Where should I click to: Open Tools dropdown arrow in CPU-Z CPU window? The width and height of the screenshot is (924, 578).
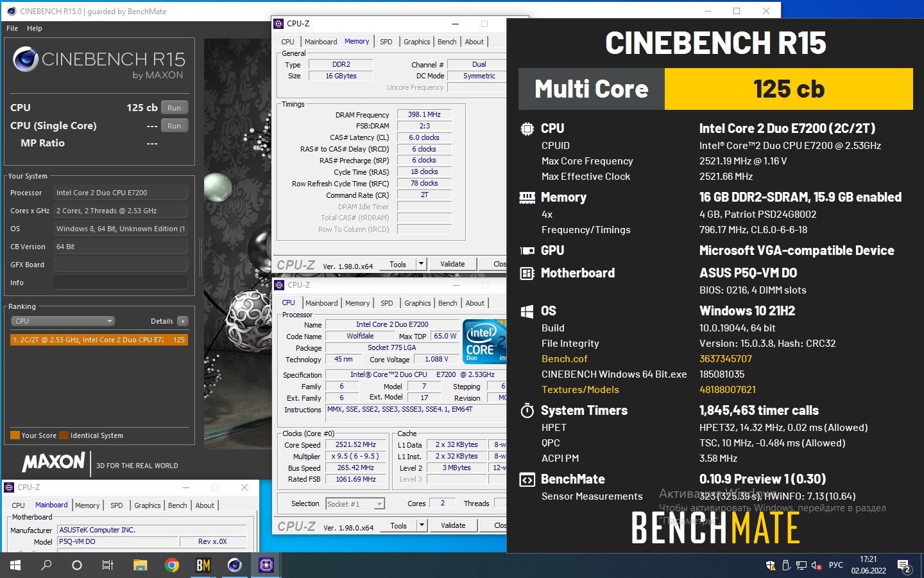[x=422, y=525]
